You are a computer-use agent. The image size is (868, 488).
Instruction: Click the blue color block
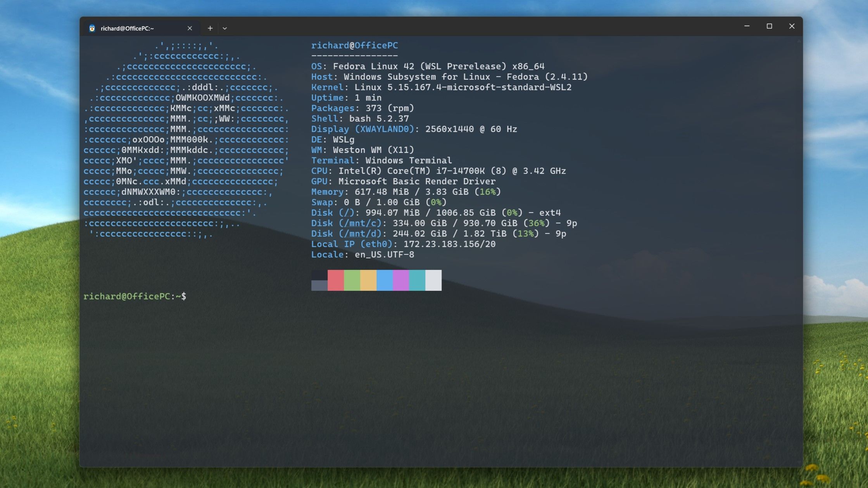[384, 280]
